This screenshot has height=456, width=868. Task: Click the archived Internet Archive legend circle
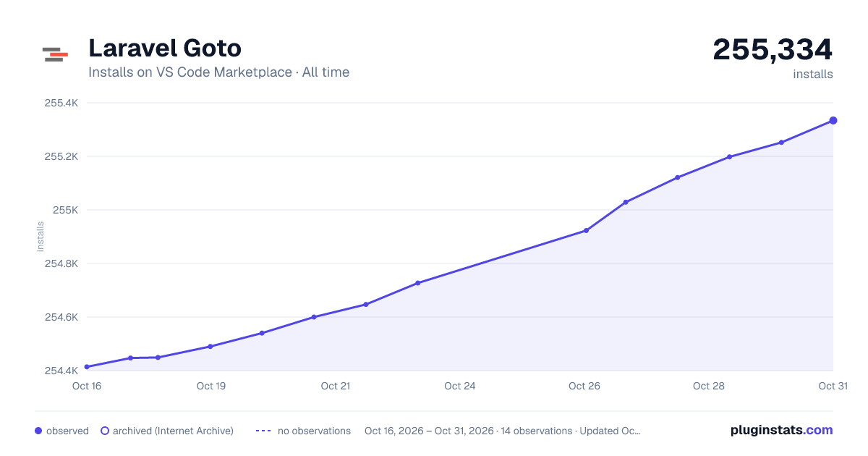pos(105,431)
